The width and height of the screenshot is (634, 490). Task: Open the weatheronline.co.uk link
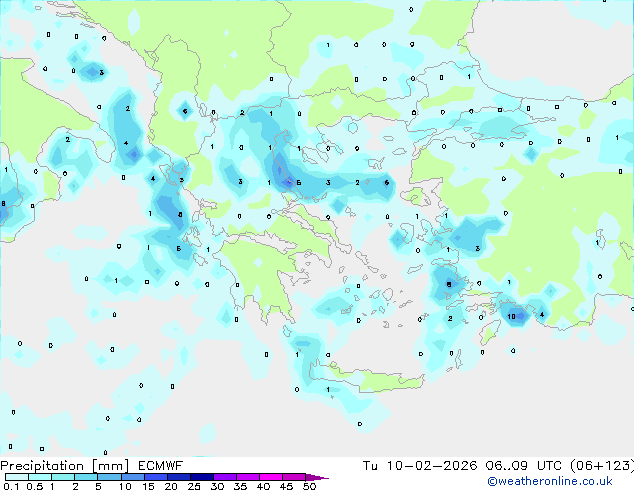pos(550,481)
